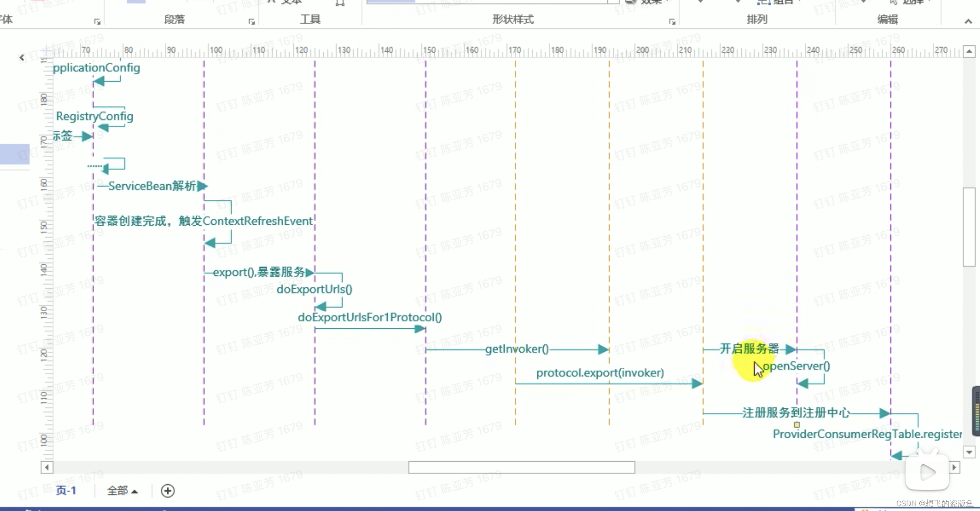Select the pplicationConfig label

96,68
